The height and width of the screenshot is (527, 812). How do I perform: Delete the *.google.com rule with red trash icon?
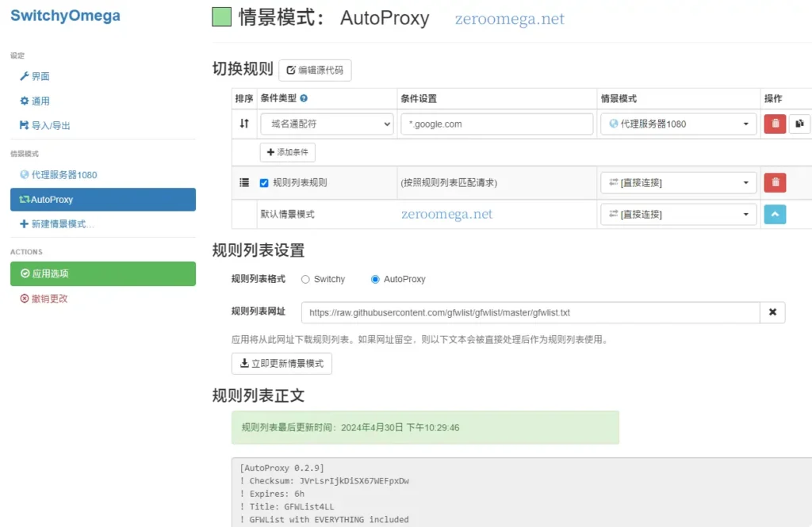coord(775,124)
